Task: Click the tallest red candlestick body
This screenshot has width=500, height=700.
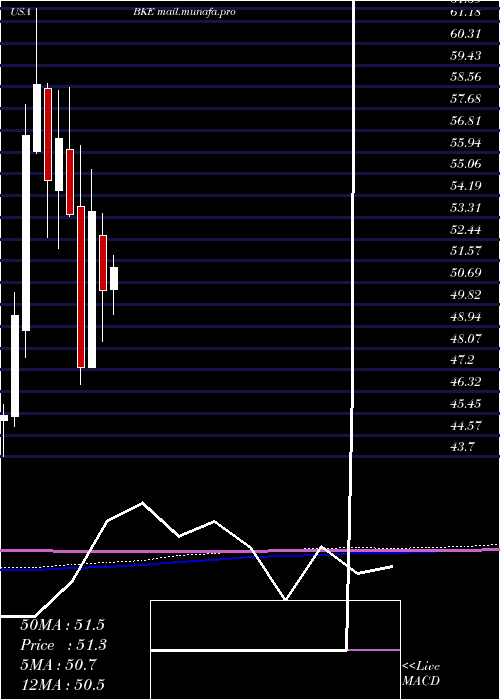Action: click(x=81, y=287)
